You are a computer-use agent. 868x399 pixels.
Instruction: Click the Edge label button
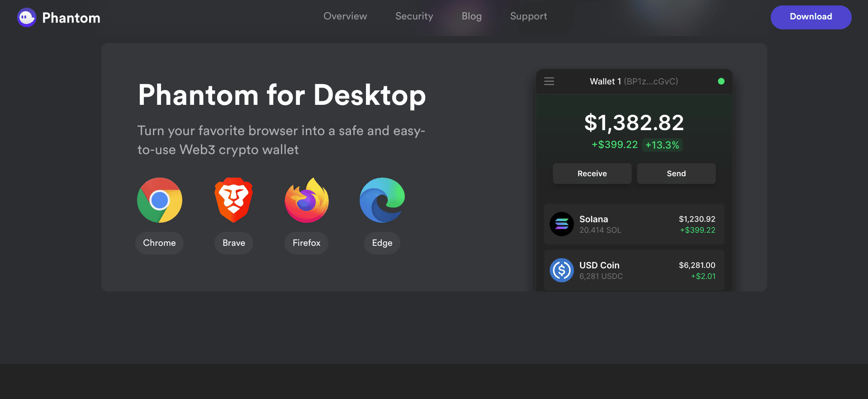click(x=382, y=243)
